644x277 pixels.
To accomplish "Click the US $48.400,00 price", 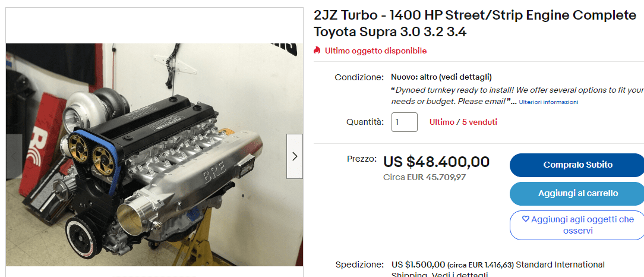I will (436, 162).
